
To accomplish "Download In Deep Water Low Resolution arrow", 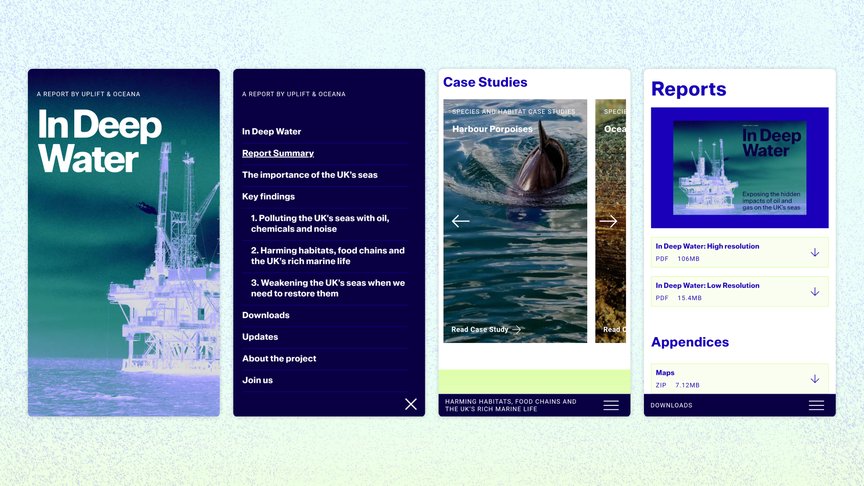I will [815, 291].
